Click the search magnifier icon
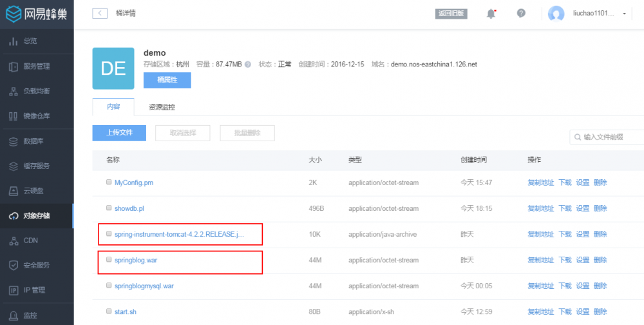 (578, 137)
